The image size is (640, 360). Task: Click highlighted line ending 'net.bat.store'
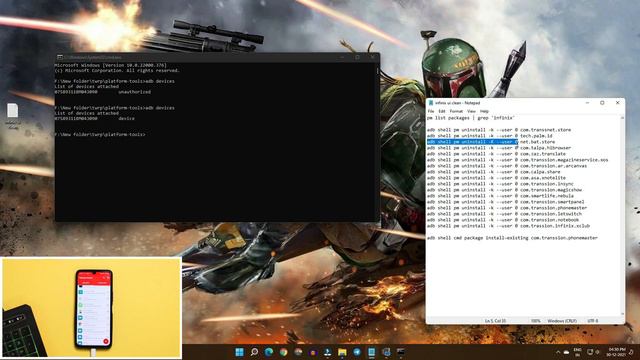tap(491, 142)
